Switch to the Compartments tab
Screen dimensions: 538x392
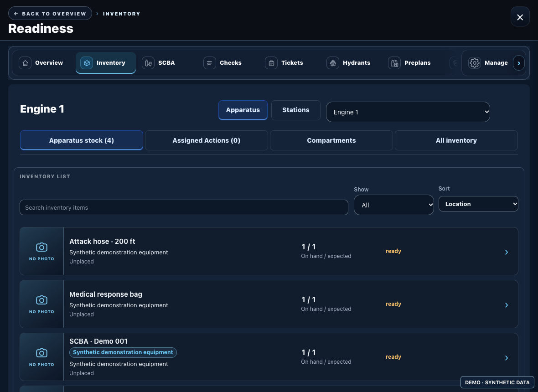331,140
